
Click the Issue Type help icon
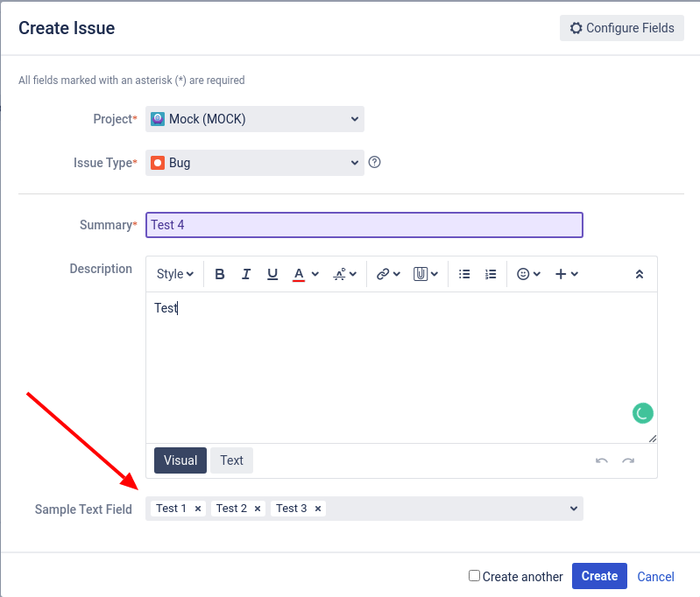pyautogui.click(x=375, y=162)
